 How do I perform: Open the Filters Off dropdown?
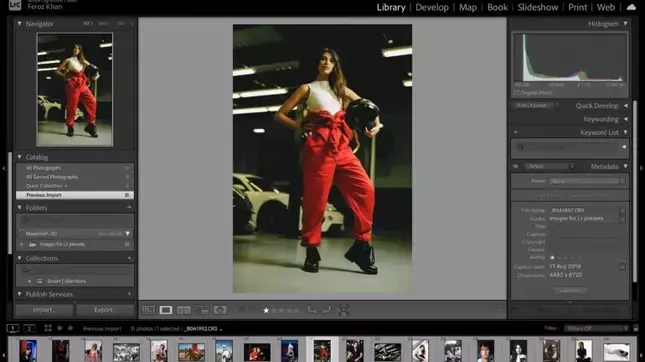point(596,328)
